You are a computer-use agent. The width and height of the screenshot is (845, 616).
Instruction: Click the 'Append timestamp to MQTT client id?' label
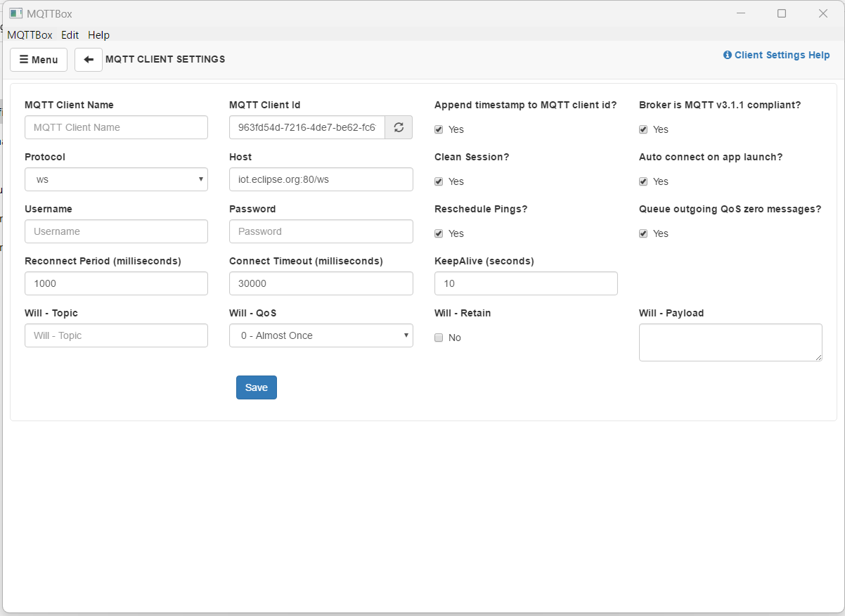[x=526, y=105]
